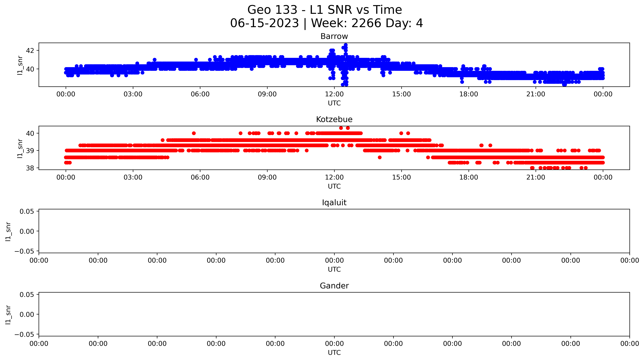Click the 'Gander' subplot title
Image resolution: width=644 pixels, height=361 pixels.
pyautogui.click(x=334, y=286)
